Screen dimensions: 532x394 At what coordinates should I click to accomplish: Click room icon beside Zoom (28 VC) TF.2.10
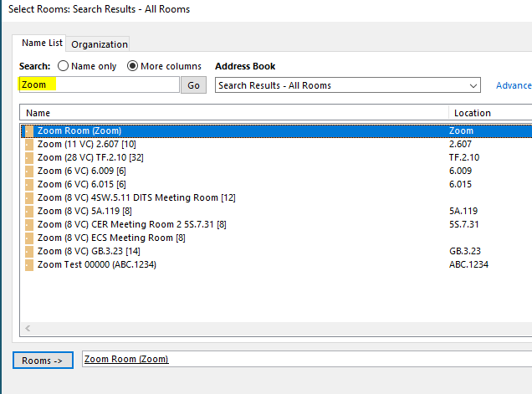[x=29, y=158]
